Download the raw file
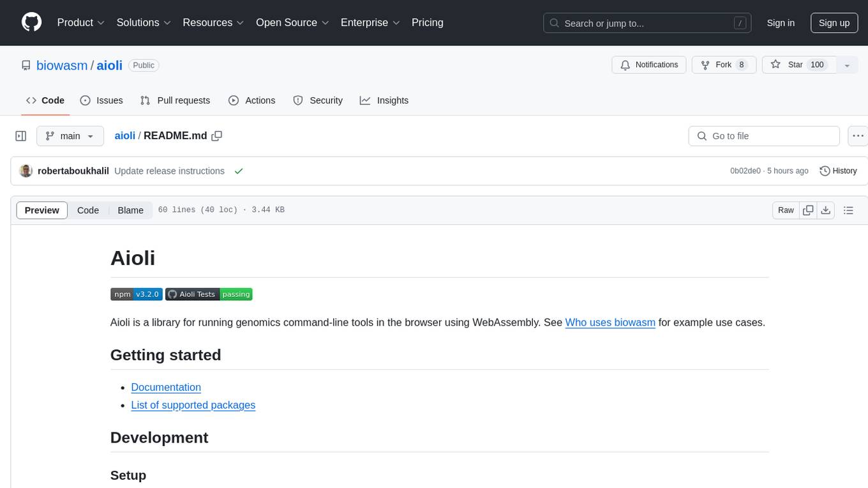The height and width of the screenshot is (488, 868). click(x=826, y=210)
